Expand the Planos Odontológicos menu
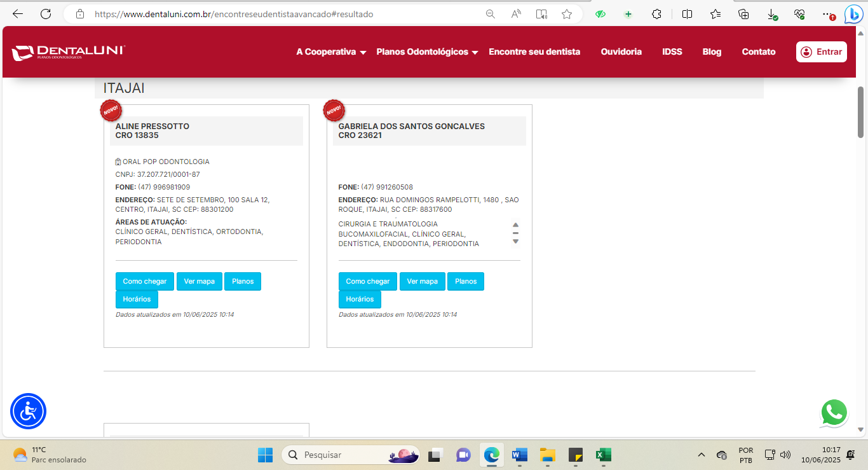Viewport: 868px width, 470px height. 427,52
